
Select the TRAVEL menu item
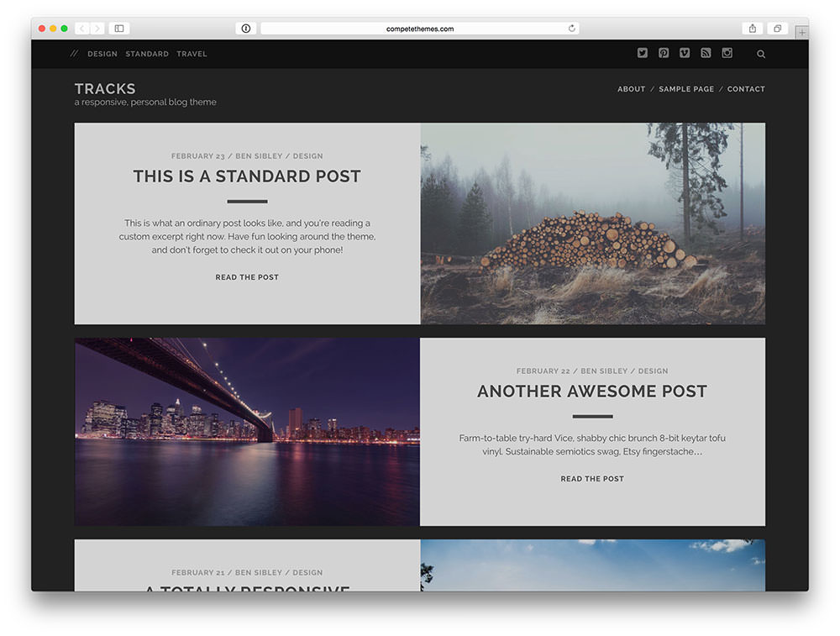click(192, 54)
